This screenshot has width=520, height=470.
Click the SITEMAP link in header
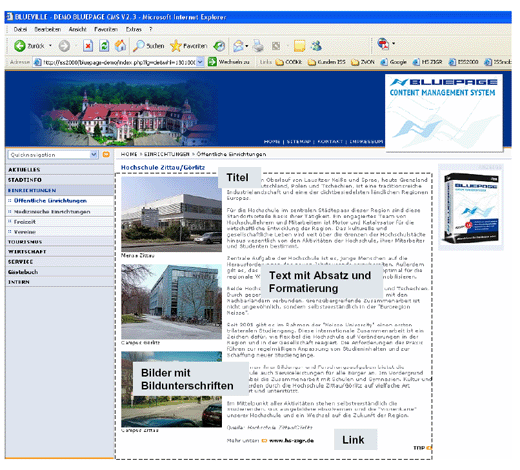(299, 142)
